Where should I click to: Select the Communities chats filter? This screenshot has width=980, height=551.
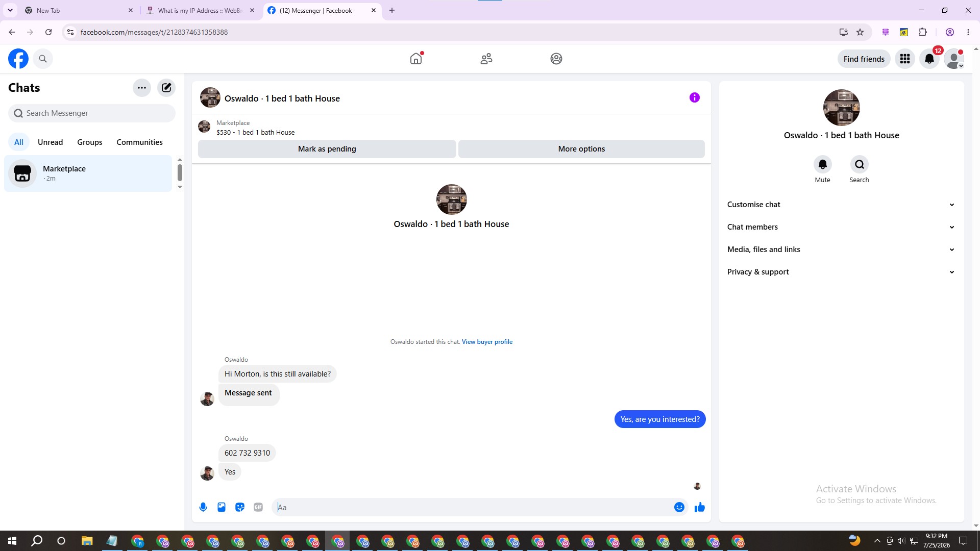pos(139,142)
